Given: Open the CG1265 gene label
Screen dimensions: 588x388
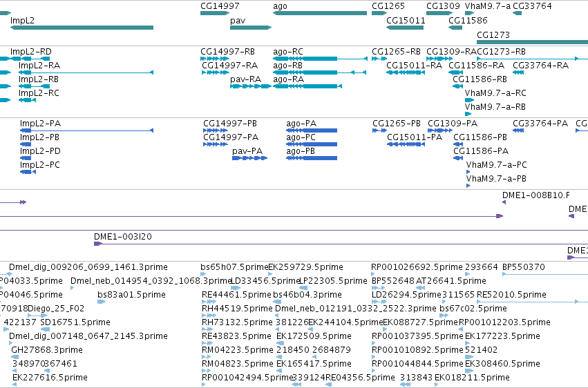Looking at the screenshot, I should click(x=388, y=6).
